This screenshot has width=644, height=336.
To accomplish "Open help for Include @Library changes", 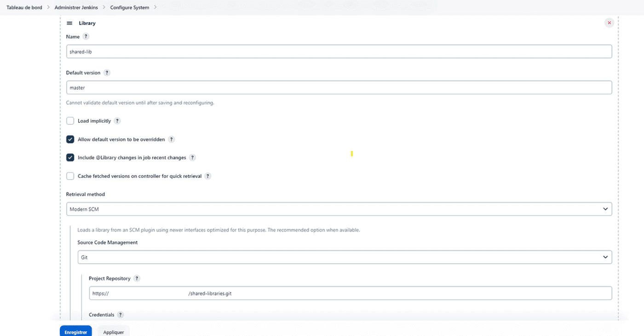I will pos(192,157).
